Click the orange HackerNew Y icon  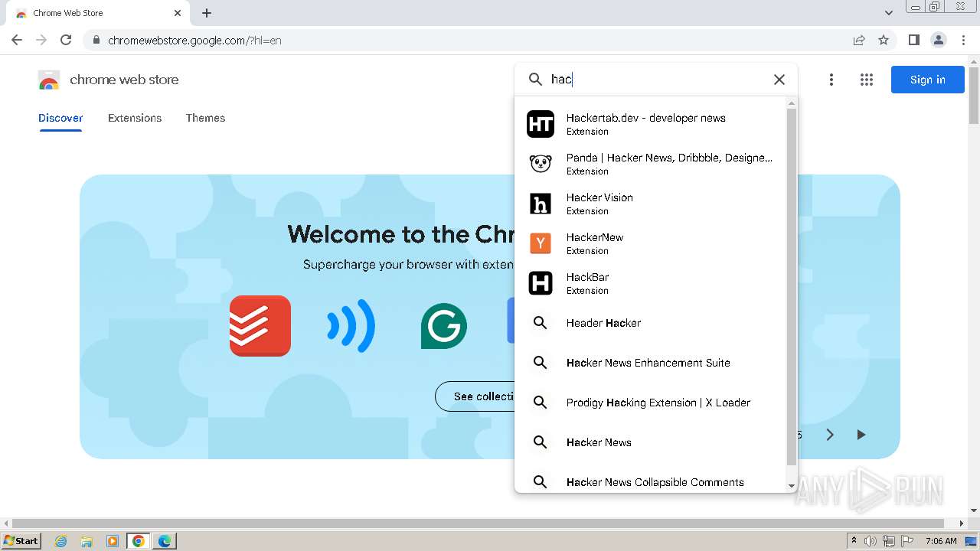541,243
